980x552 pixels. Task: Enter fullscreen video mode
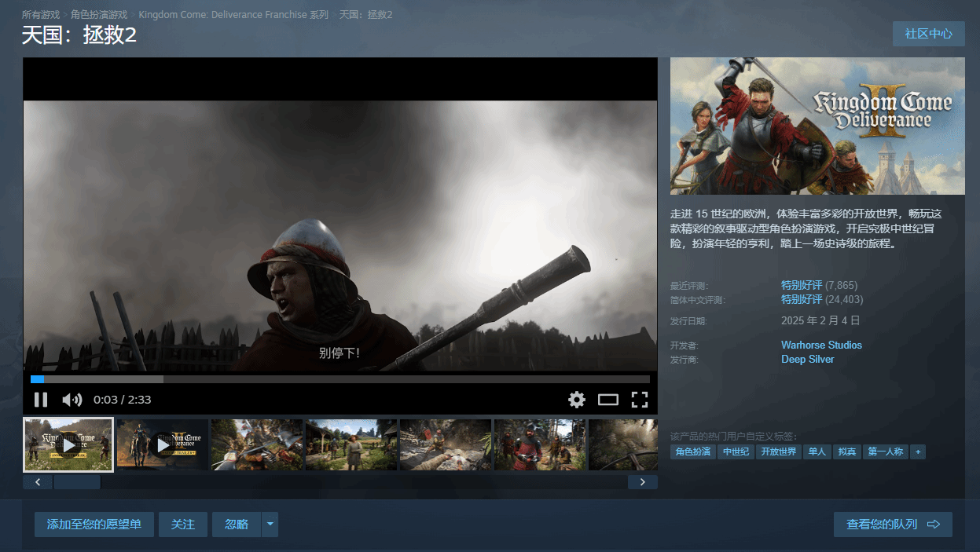coord(640,400)
